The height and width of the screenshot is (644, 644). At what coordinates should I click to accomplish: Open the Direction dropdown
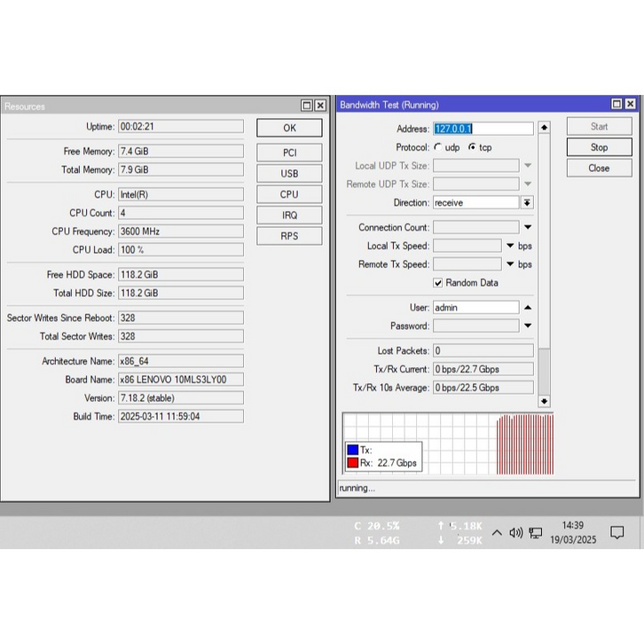(527, 203)
